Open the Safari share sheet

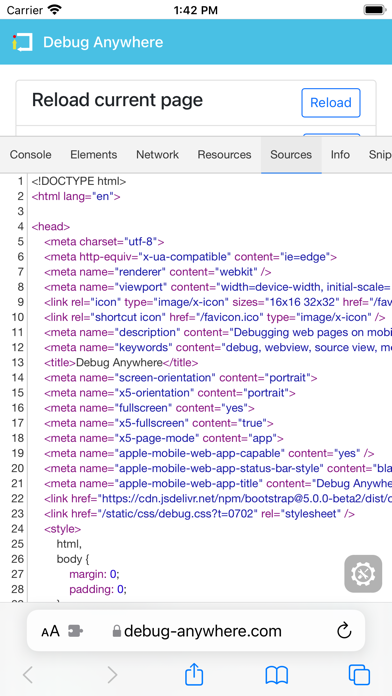pos(194,674)
